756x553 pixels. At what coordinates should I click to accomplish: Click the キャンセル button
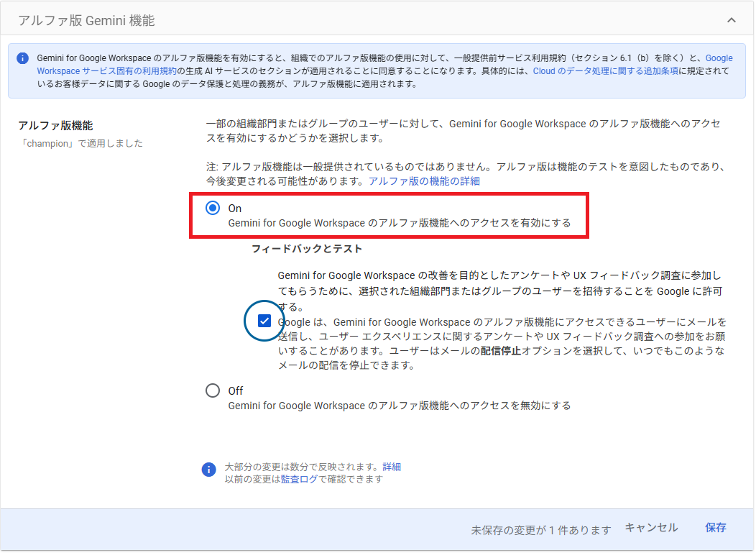click(650, 528)
